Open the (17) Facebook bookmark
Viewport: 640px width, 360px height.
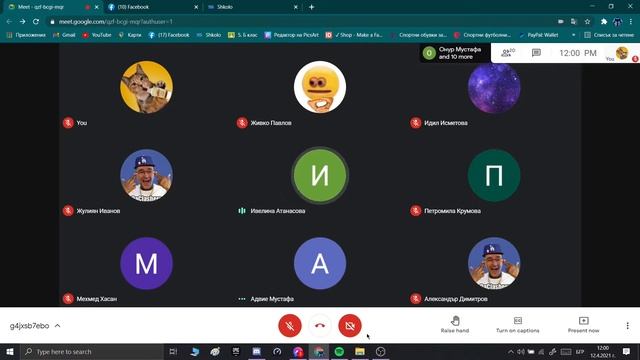(169, 35)
